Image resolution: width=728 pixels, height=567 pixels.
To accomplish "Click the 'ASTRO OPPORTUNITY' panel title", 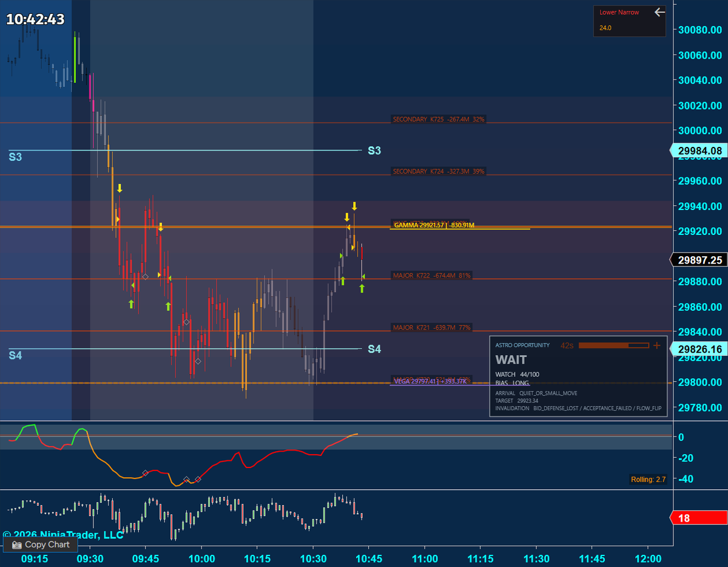I will tap(522, 345).
